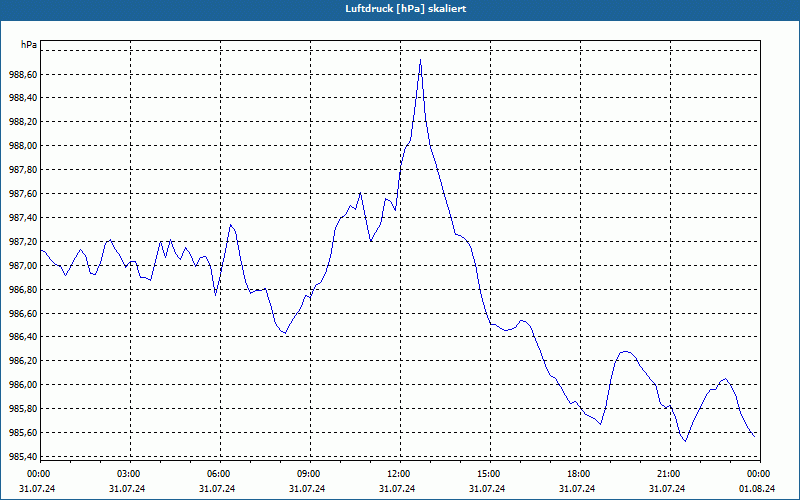Select the 987,40 y-axis label

[23, 218]
